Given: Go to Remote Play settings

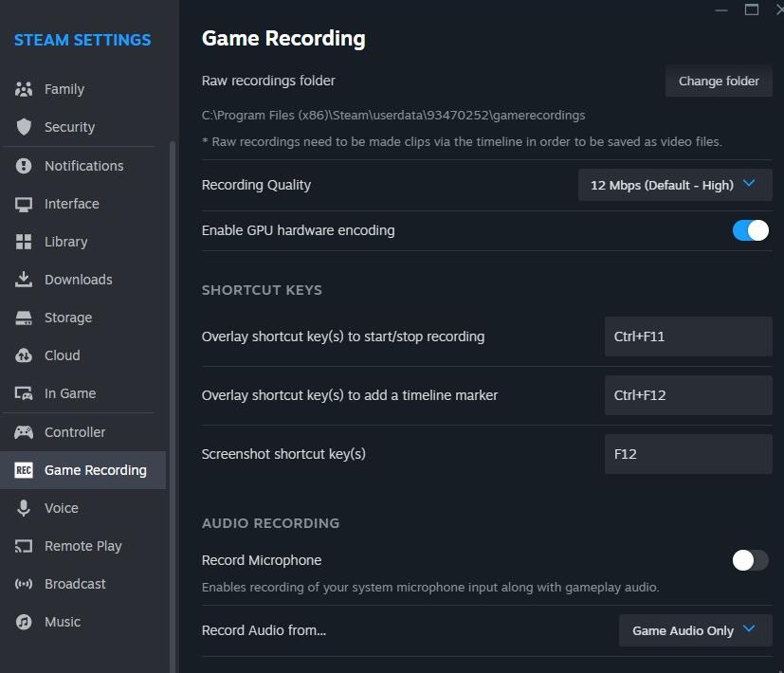Looking at the screenshot, I should click(83, 546).
